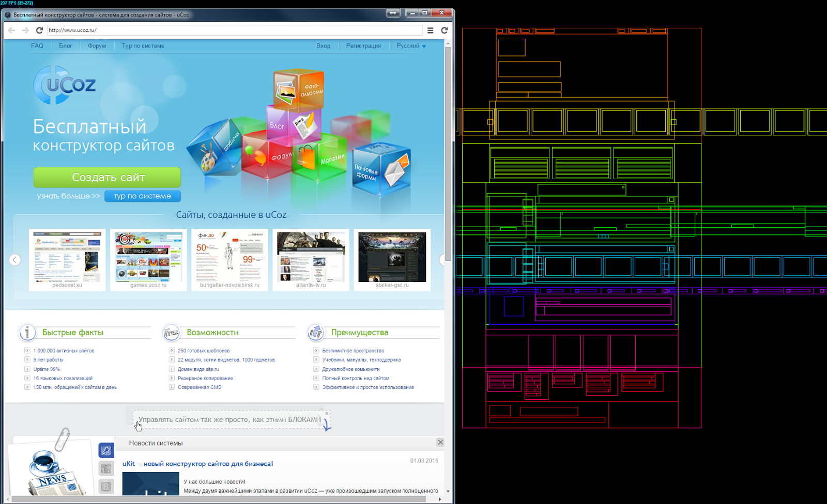The height and width of the screenshot is (504, 827).
Task: Open Форум in top navigation
Action: [x=97, y=46]
